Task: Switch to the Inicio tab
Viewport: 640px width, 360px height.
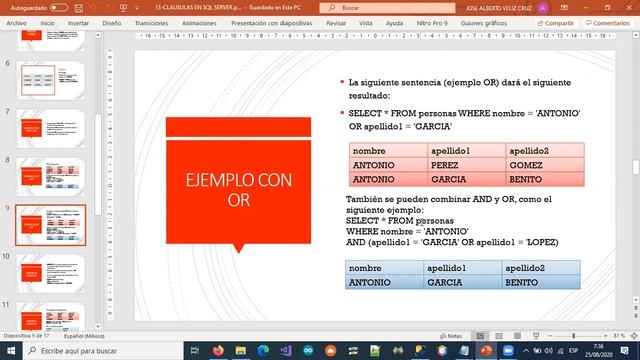Action: point(48,23)
